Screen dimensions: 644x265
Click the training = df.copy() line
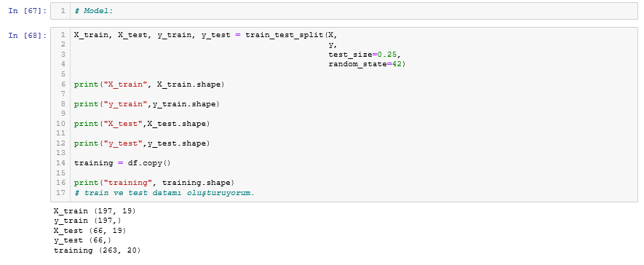coord(122,163)
